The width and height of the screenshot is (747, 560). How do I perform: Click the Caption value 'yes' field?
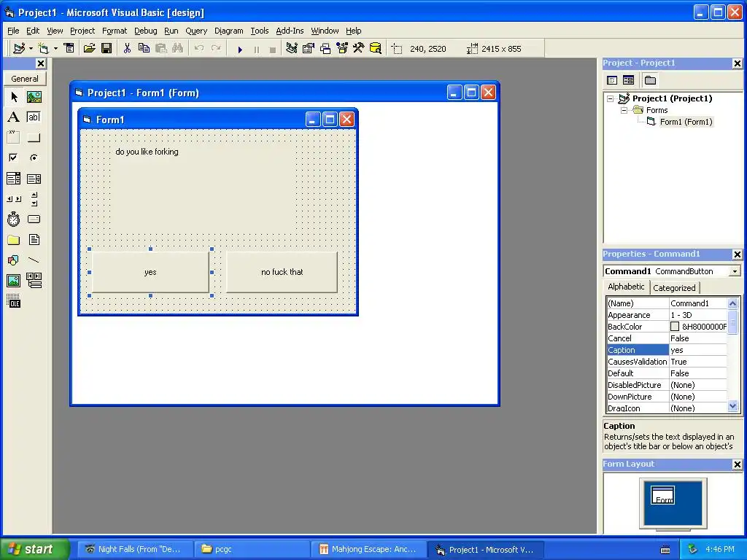[698, 350]
